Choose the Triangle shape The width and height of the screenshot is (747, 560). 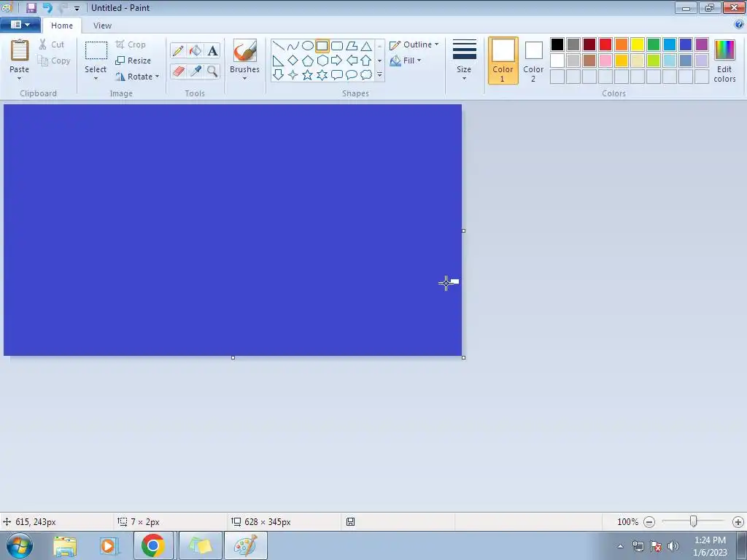(x=366, y=46)
